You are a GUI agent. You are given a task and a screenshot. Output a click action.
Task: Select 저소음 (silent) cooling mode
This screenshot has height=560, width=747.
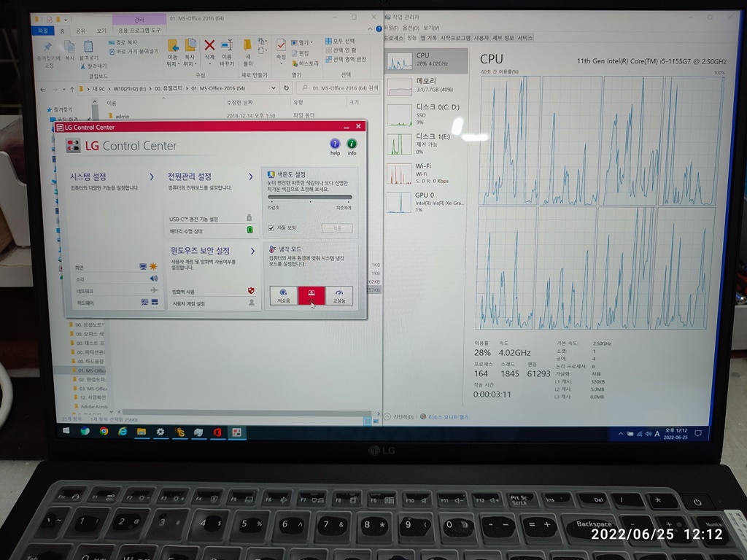pos(284,295)
